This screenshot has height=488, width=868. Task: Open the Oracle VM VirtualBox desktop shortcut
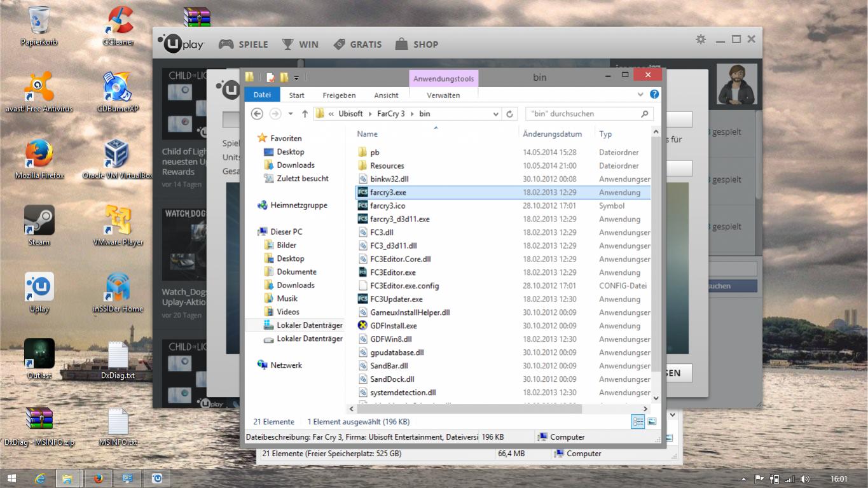pos(118,159)
